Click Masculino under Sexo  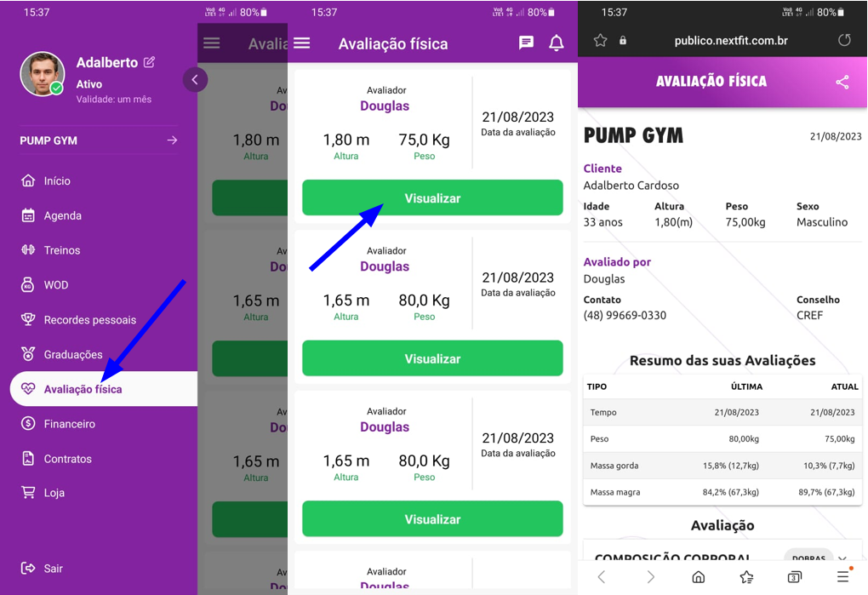coord(822,222)
